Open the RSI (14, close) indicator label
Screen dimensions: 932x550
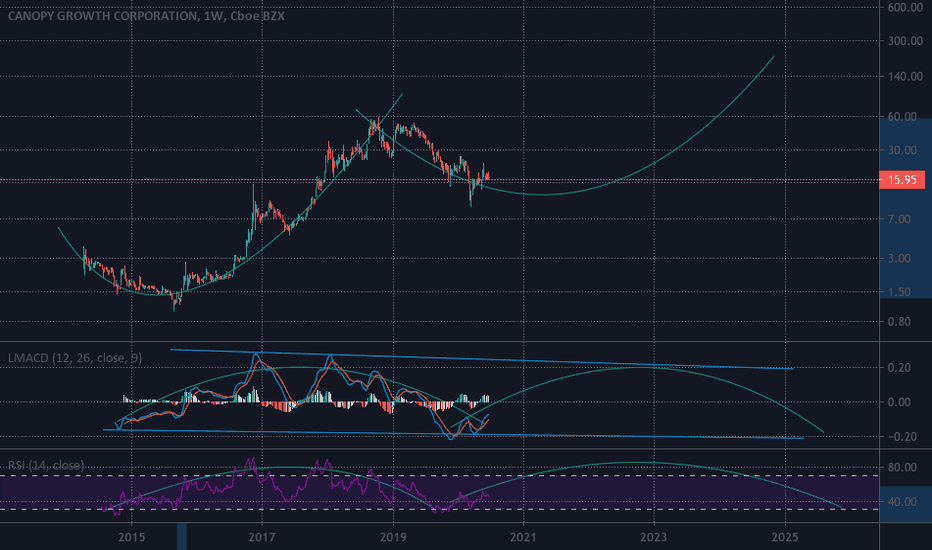coord(46,465)
